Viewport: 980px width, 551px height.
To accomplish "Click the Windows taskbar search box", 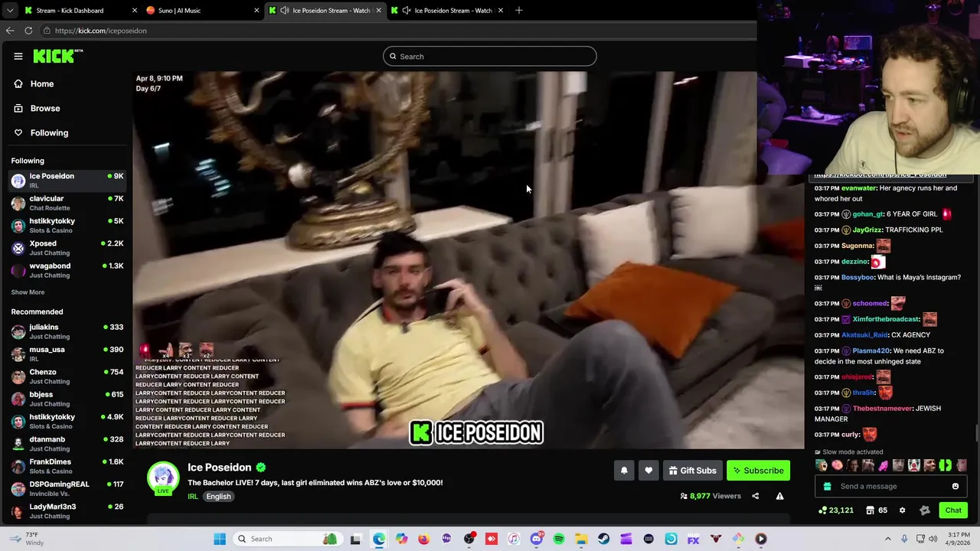I will (286, 539).
